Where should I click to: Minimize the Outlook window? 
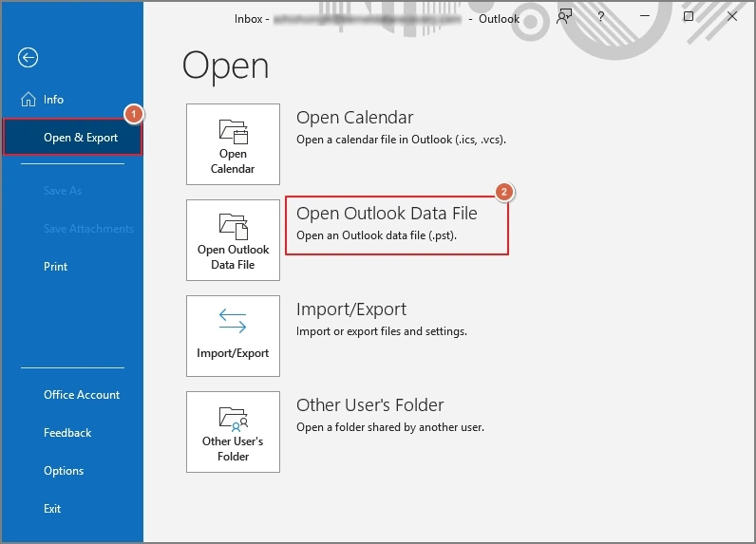[645, 16]
